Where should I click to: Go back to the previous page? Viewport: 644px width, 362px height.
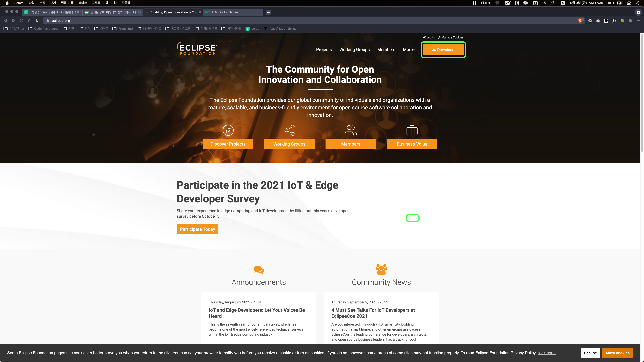[6, 21]
